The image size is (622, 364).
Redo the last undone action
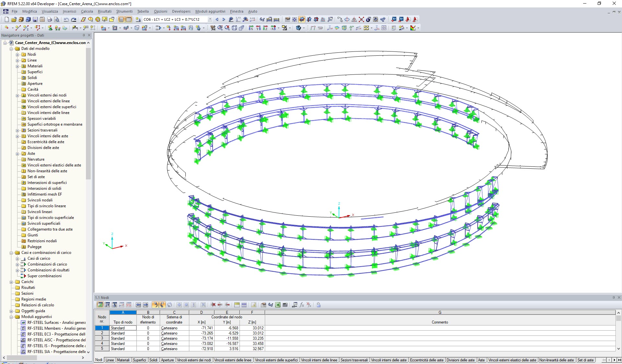click(74, 19)
